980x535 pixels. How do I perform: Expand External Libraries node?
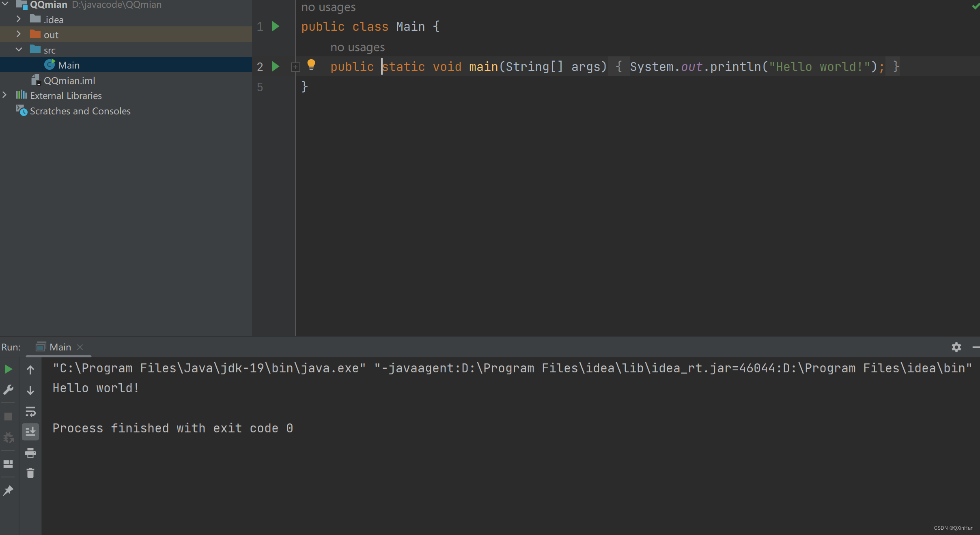[4, 95]
